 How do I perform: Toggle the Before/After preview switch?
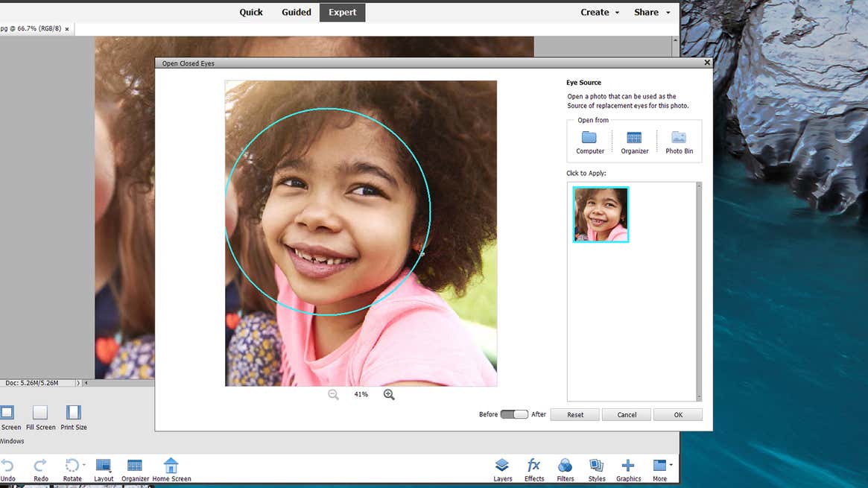click(513, 414)
